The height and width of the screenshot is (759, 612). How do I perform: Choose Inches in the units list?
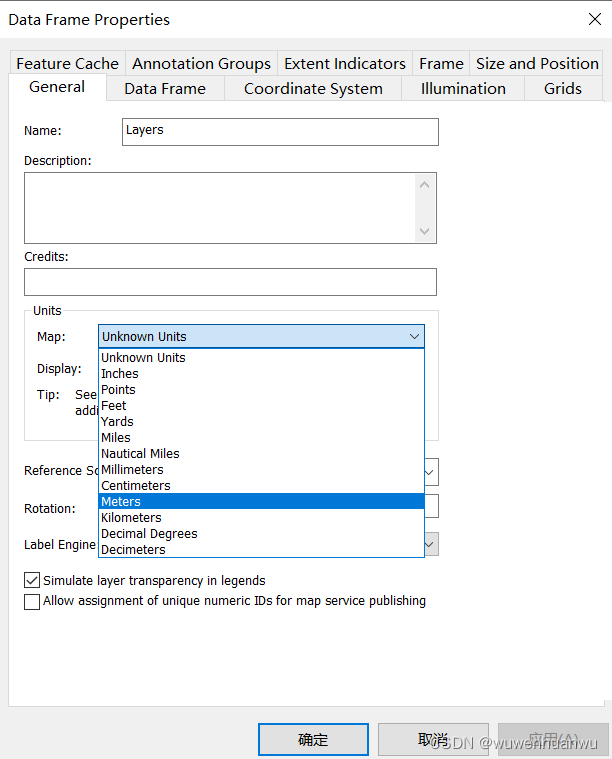[x=261, y=374]
